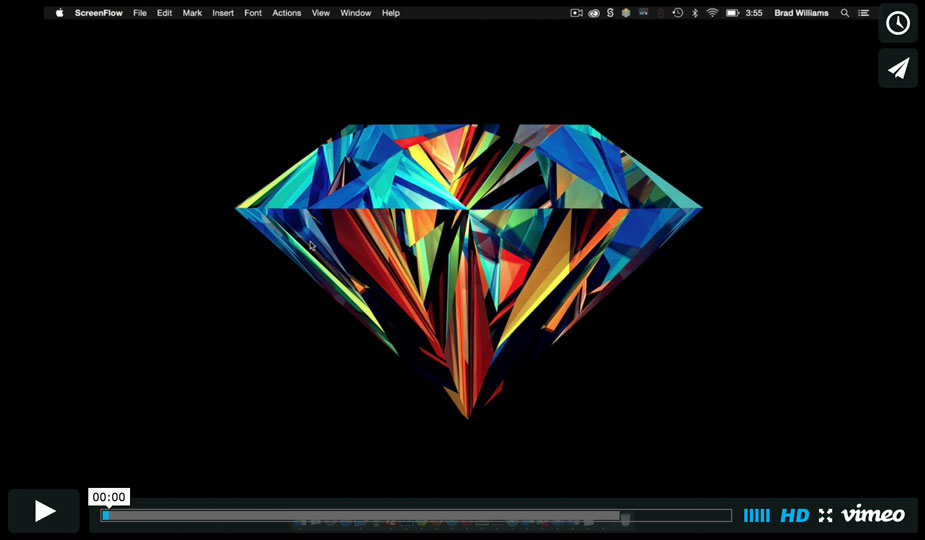Share video with paper plane icon
Image resolution: width=925 pixels, height=540 pixels.
[898, 68]
